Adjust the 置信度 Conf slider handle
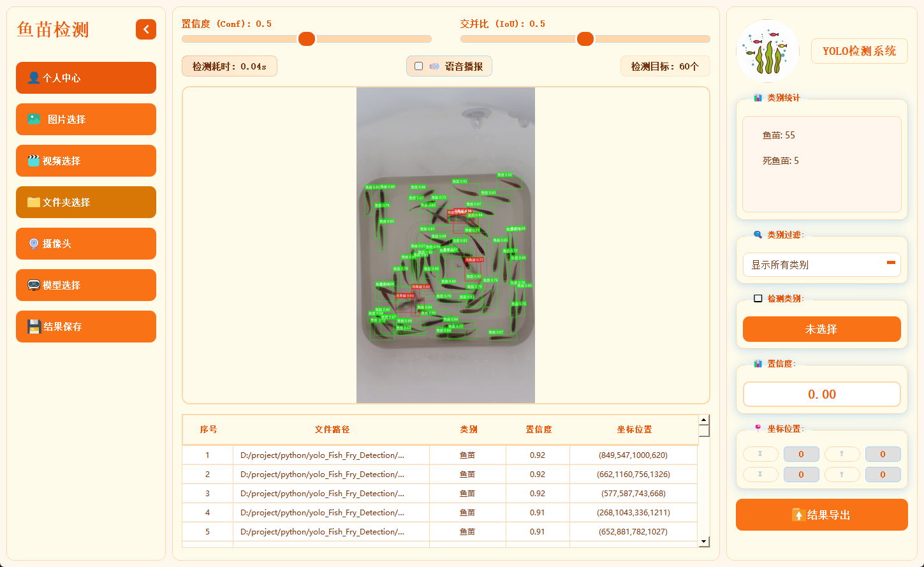Viewport: 924px width, 567px height. pos(307,39)
